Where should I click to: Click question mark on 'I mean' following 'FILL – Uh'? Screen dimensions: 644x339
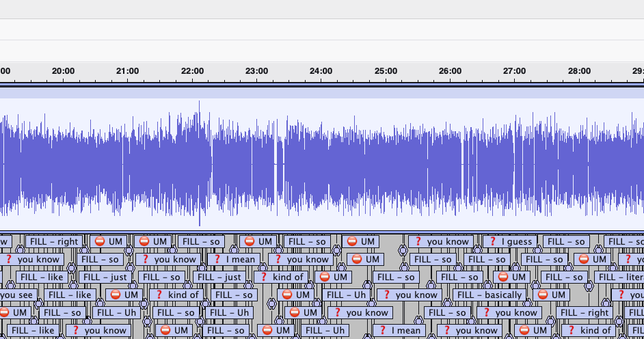pyautogui.click(x=382, y=331)
